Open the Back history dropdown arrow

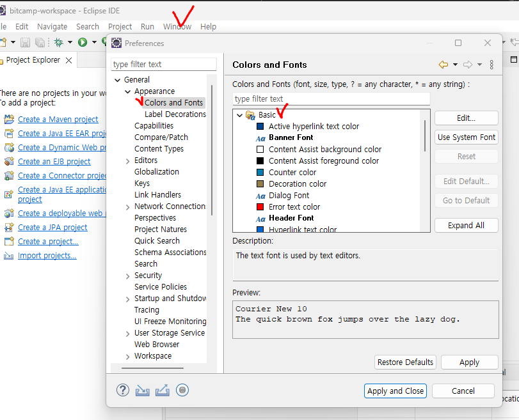click(x=456, y=65)
